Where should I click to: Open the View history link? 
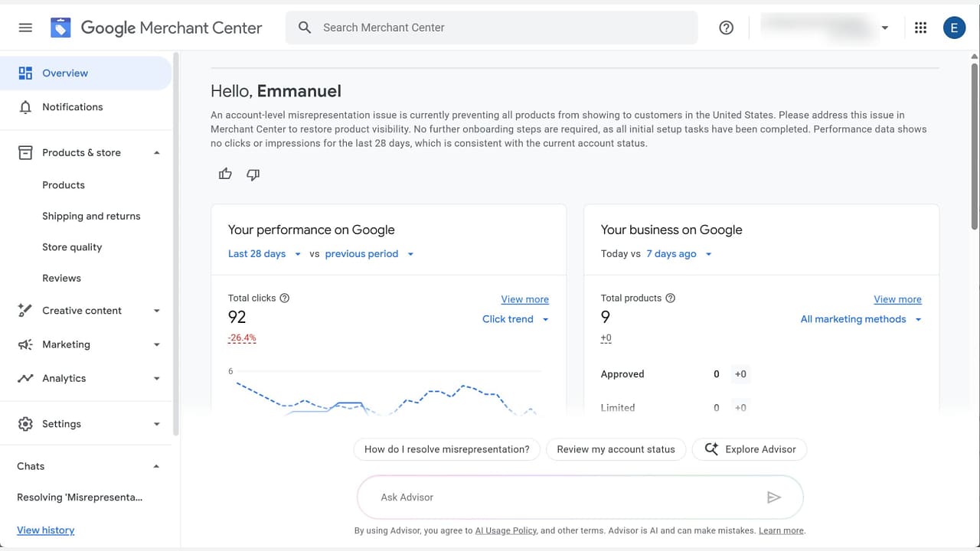[46, 530]
